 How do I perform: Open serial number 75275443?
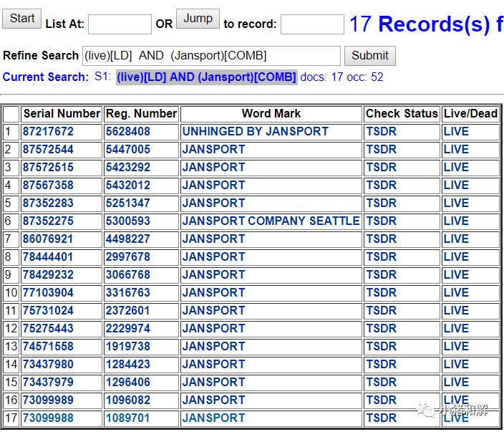click(x=48, y=328)
